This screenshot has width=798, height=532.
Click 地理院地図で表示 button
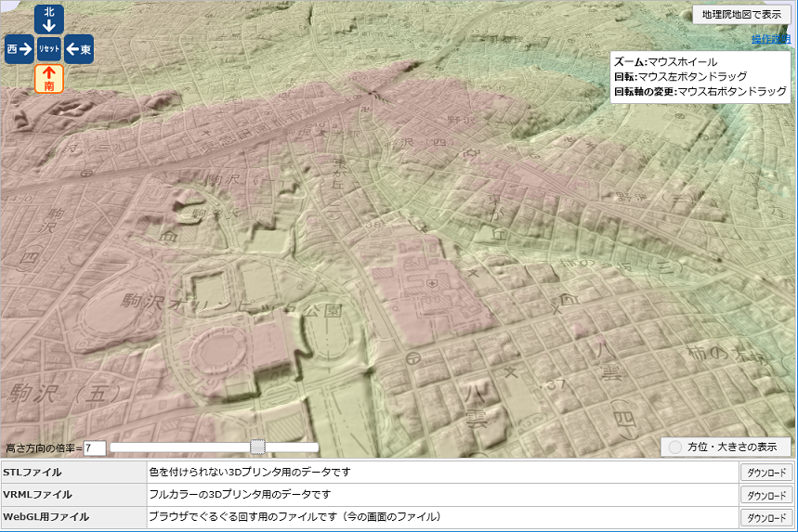741,15
